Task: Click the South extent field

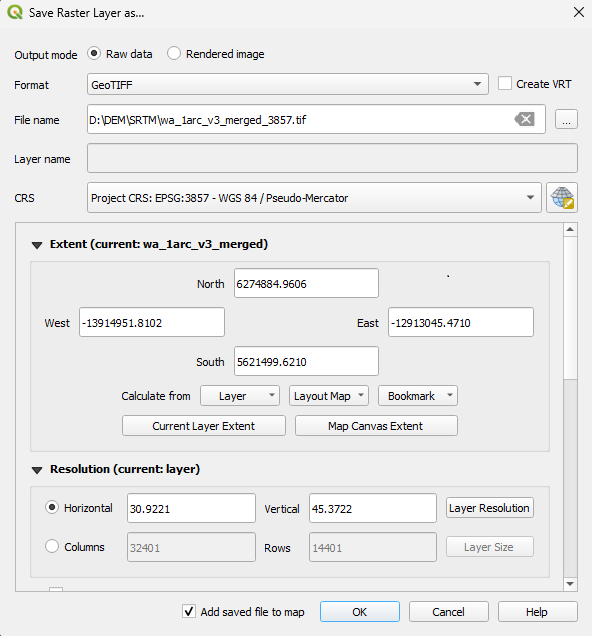Action: tap(306, 361)
